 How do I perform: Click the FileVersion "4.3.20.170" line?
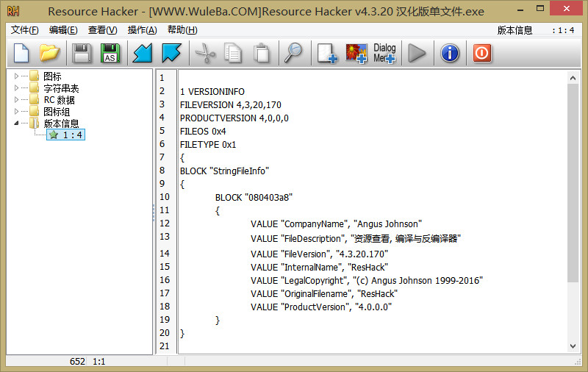(x=320, y=254)
